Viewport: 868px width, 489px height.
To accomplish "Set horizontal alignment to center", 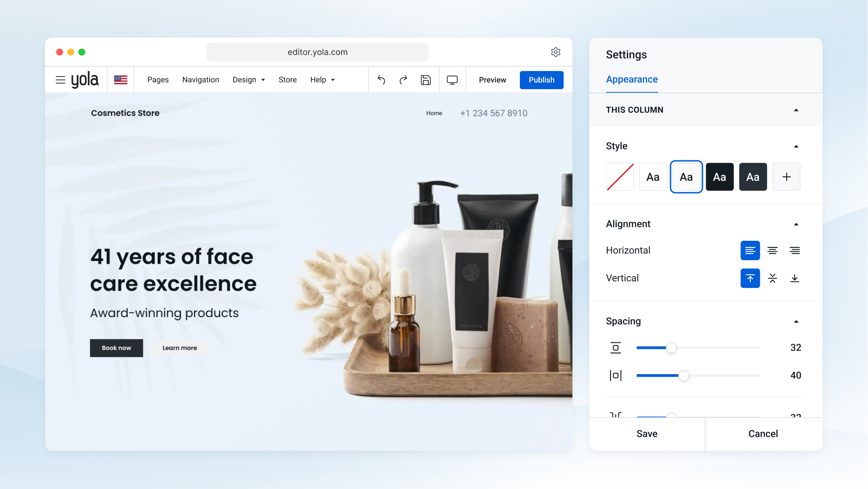I will [x=773, y=250].
